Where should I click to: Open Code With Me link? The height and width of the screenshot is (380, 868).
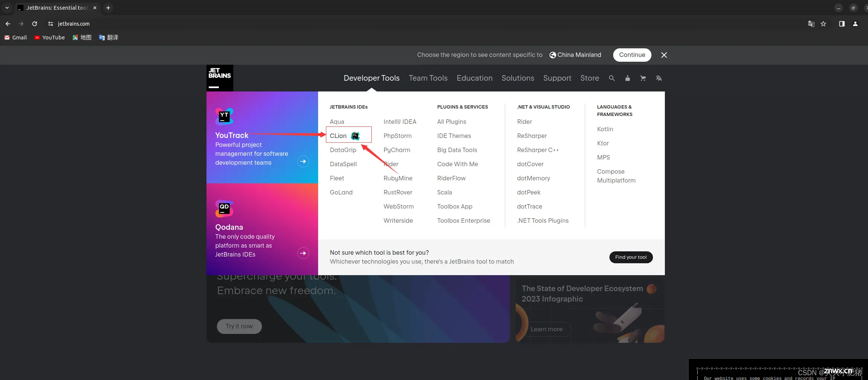[x=457, y=164]
